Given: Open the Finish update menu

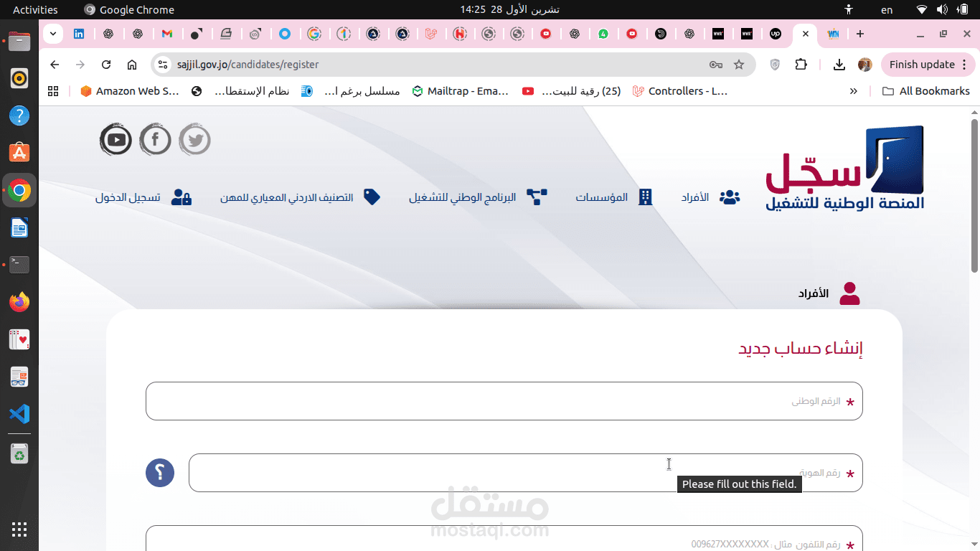Looking at the screenshot, I should 928,65.
